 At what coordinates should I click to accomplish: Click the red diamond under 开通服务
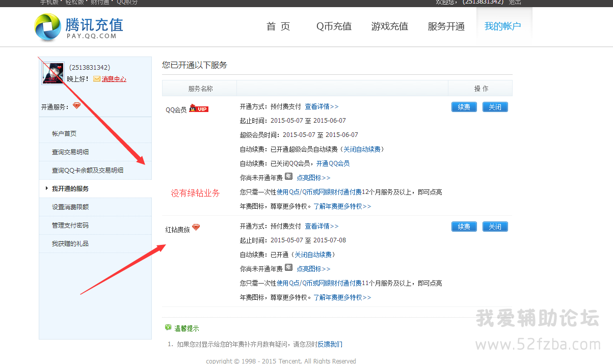tap(76, 106)
